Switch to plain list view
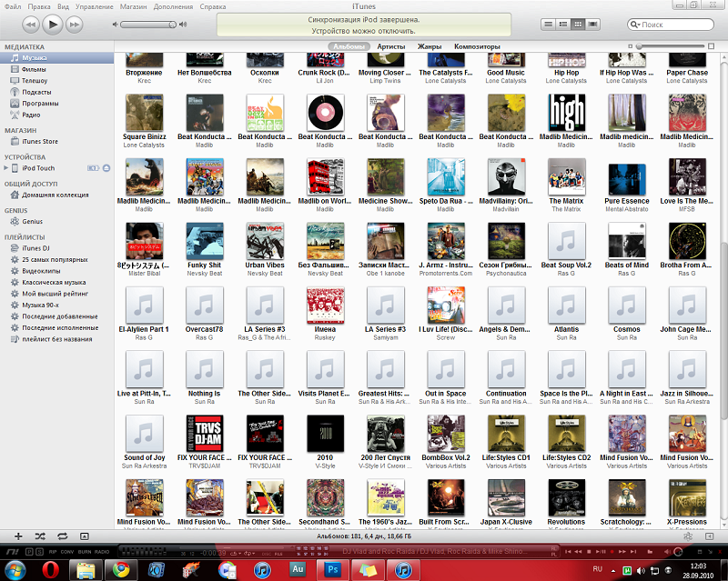The image size is (728, 581). point(549,25)
